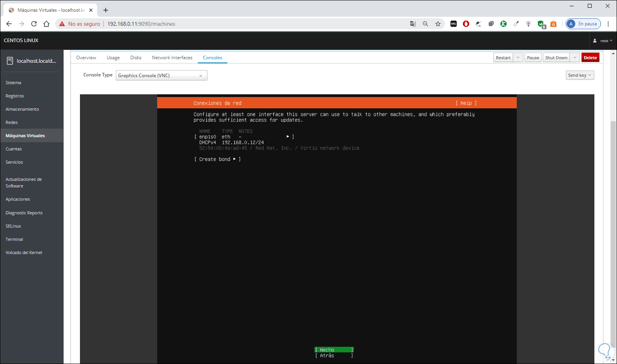This screenshot has width=617, height=364.
Task: Switch to the Disks tab
Action: (136, 58)
